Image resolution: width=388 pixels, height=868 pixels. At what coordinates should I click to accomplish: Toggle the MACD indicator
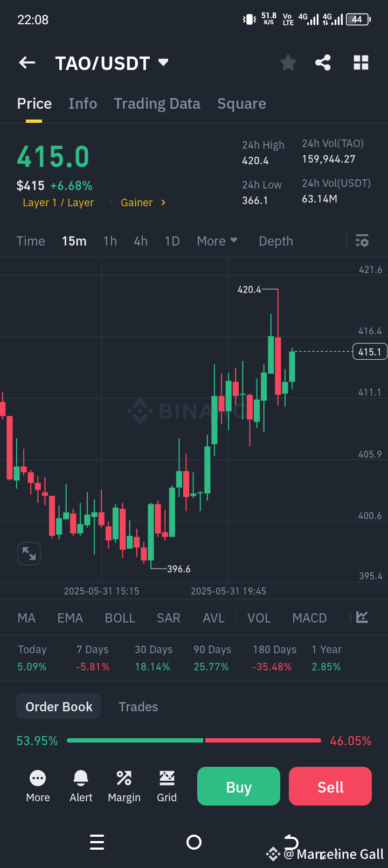(x=309, y=618)
